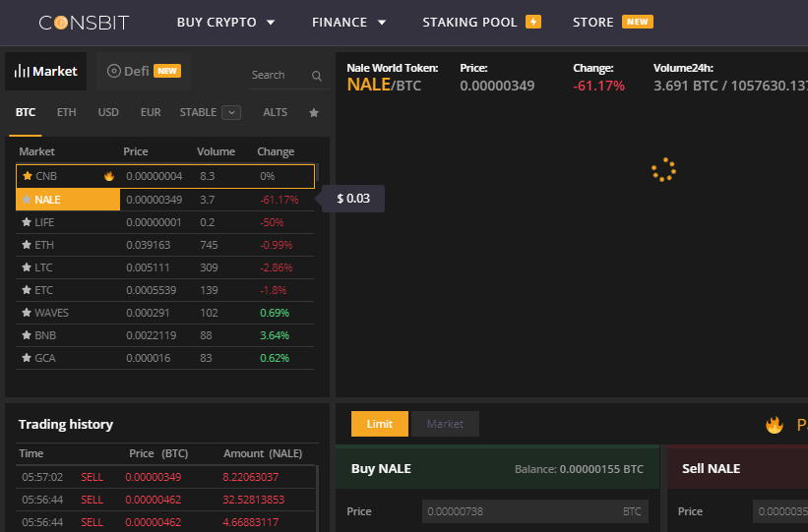Click the search magnifier icon
This screenshot has height=532, width=808.
coord(317,77)
